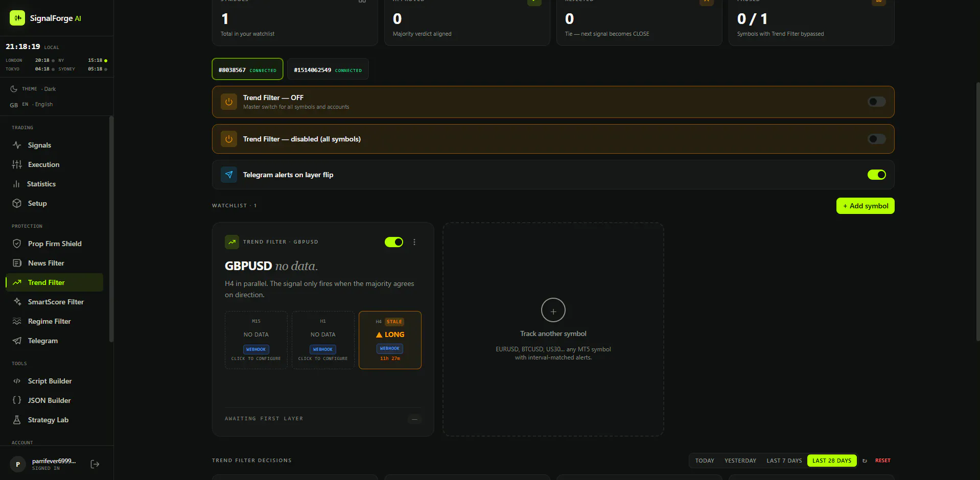Screen dimensions: 980x480
Task: Click the power icon for all-symbols row
Action: (229, 139)
